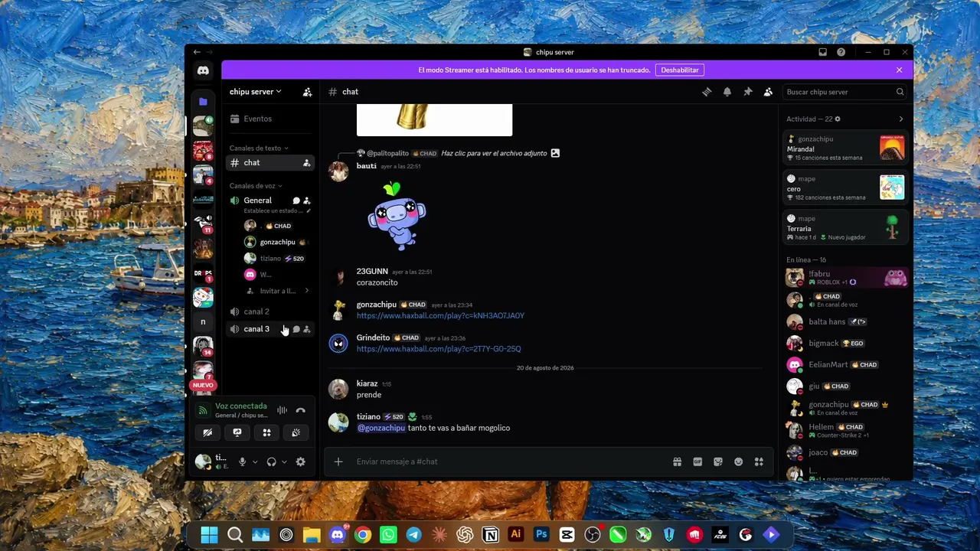Open the Eventos section
Image resolution: width=980 pixels, height=551 pixels.
269,119
